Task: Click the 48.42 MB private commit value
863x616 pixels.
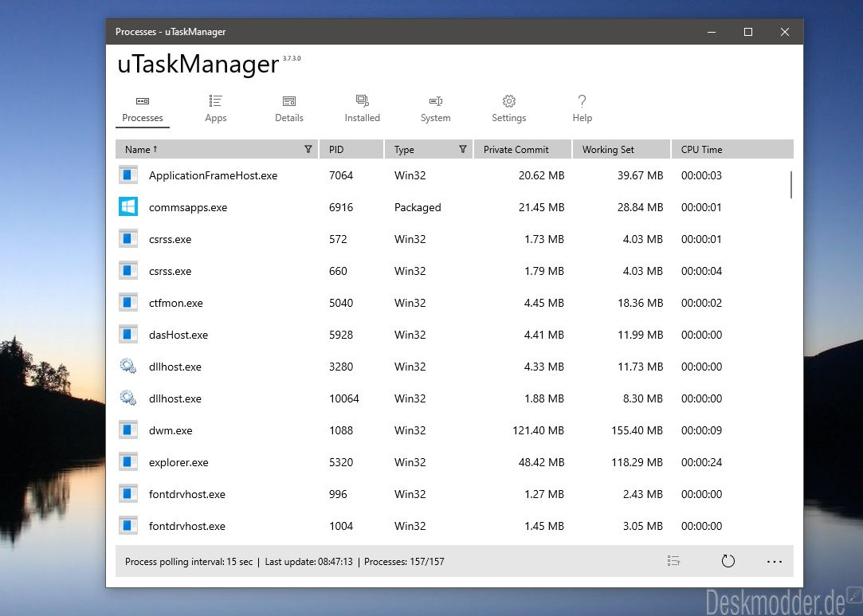Action: pyautogui.click(x=541, y=462)
